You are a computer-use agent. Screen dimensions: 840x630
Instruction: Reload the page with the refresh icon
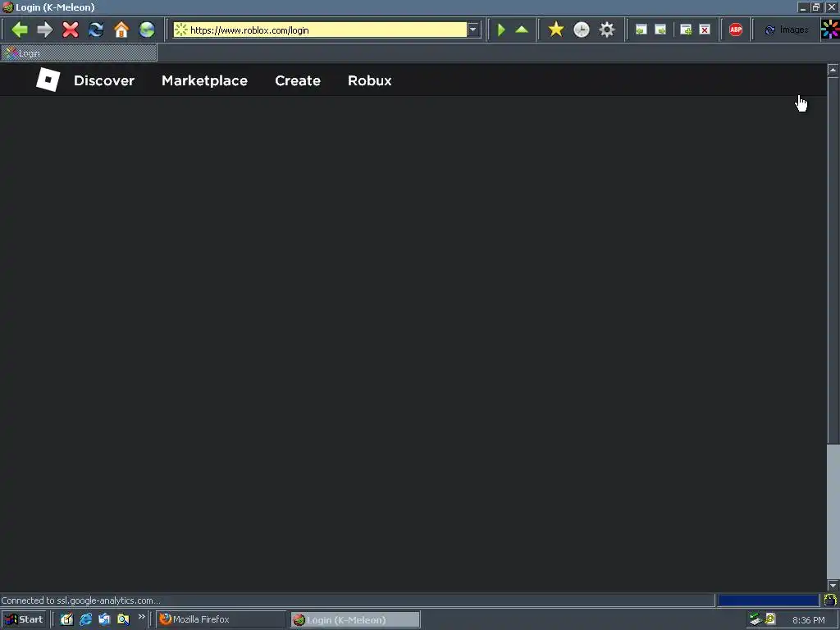[x=96, y=30]
